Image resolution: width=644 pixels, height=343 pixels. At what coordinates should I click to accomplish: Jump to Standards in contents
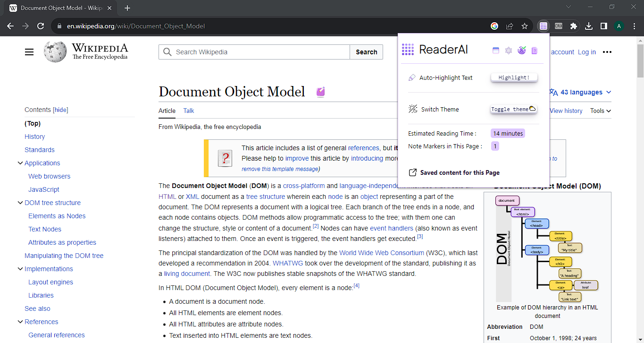pyautogui.click(x=40, y=150)
